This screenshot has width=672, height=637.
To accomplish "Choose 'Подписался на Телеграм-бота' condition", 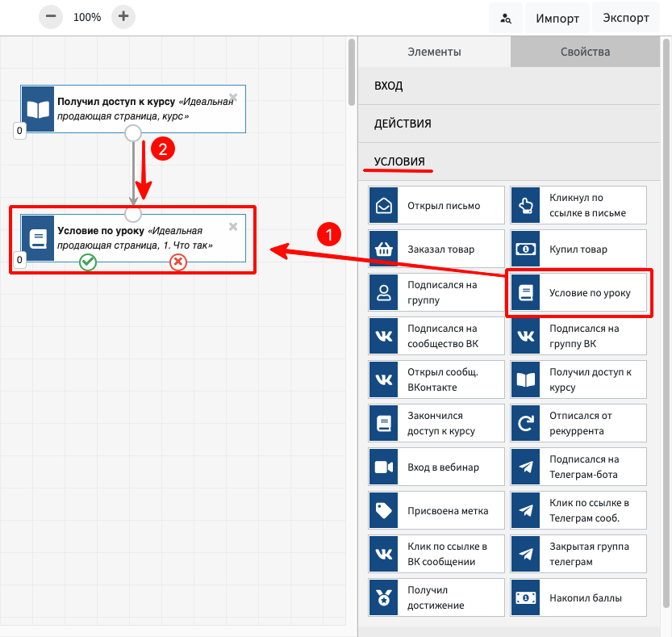I will pos(578,467).
